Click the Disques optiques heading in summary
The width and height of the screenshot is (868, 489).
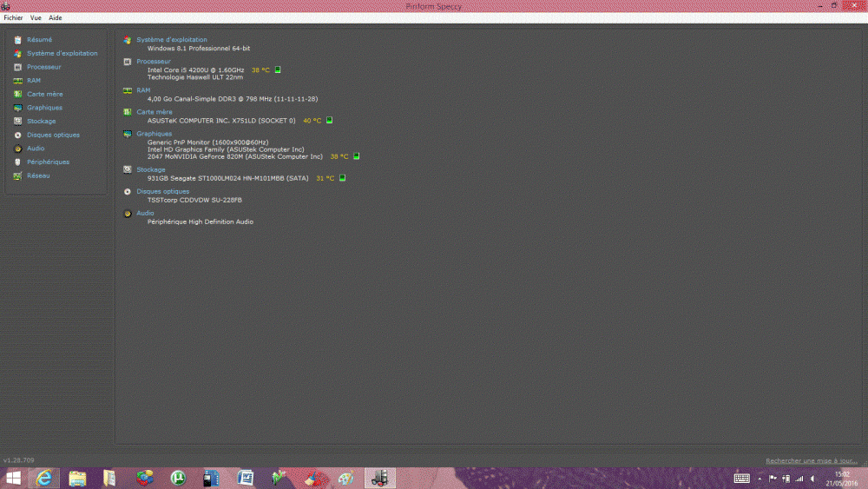163,191
